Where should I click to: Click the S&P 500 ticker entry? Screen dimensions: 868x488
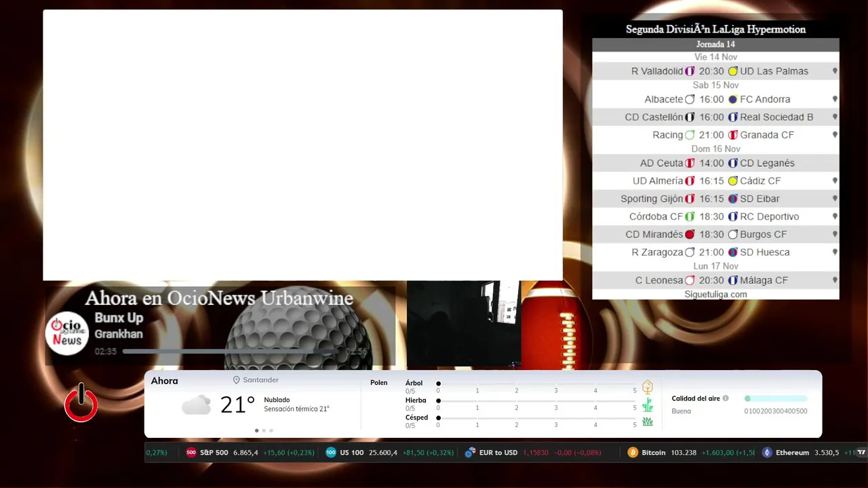250,453
